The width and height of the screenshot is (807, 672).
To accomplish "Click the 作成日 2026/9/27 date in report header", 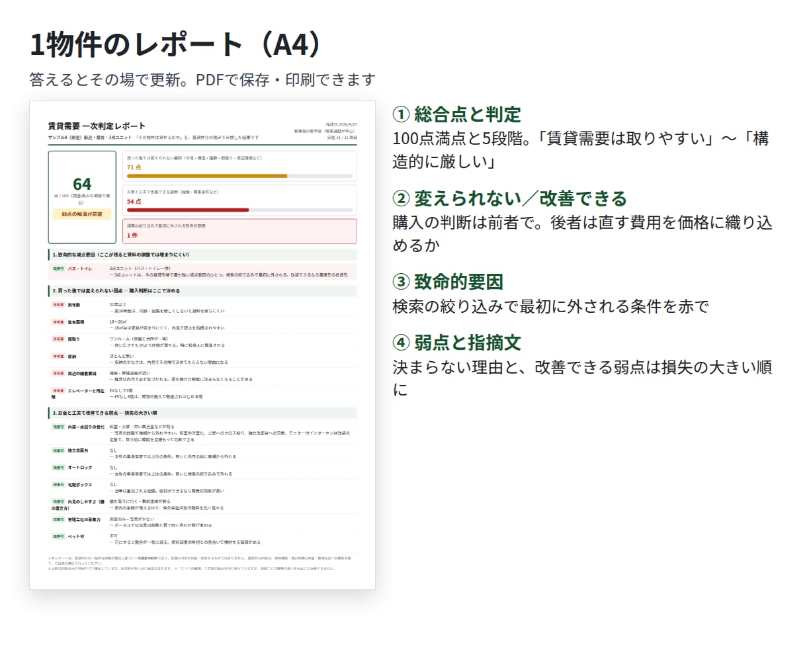I will tap(341, 124).
